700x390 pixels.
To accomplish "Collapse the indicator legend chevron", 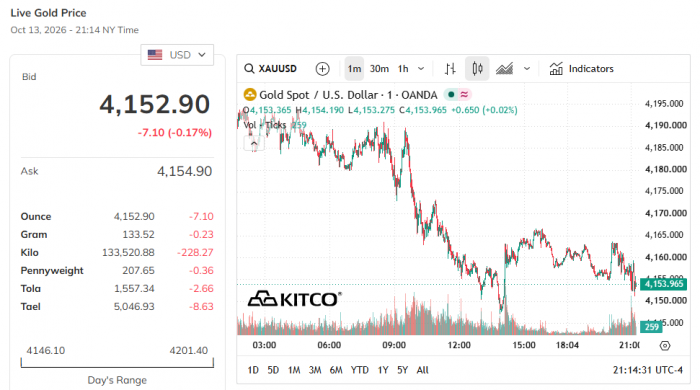I will (254, 144).
